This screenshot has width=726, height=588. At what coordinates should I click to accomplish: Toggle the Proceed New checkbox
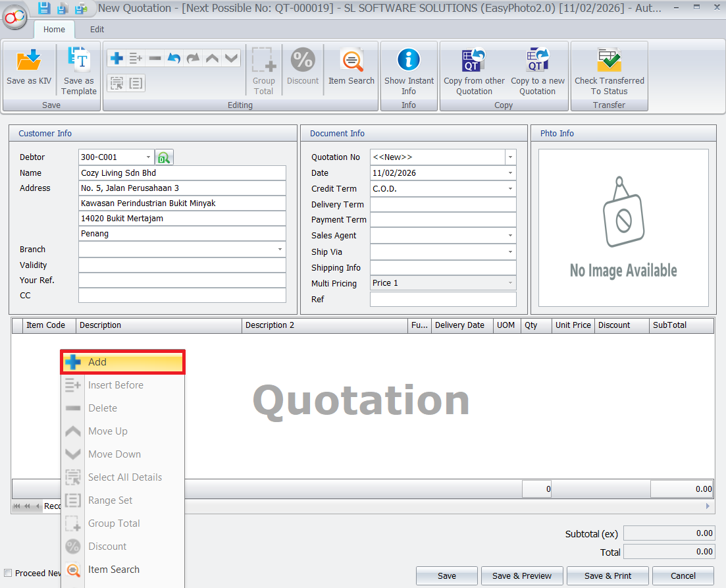point(9,573)
